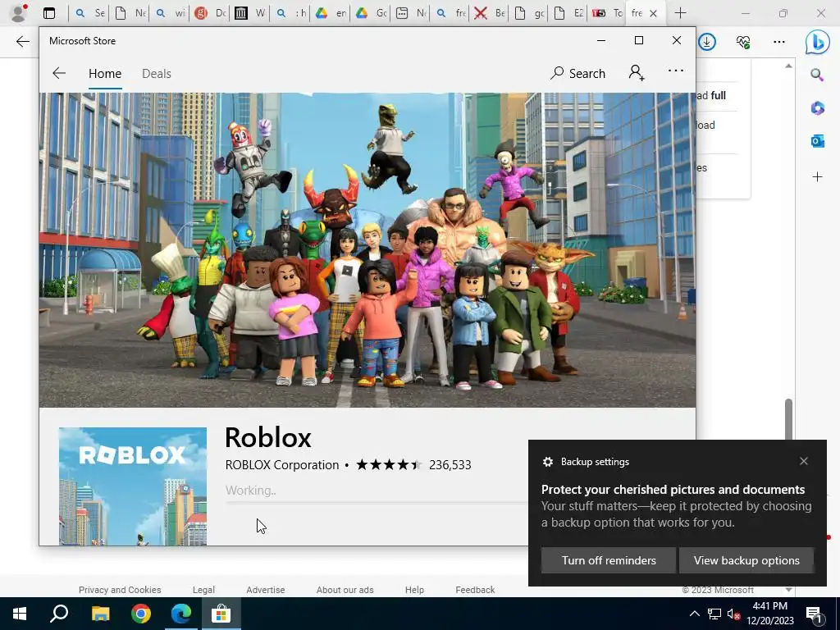The width and height of the screenshot is (840, 630).
Task: Open File Explorer from taskbar
Action: pos(100,614)
